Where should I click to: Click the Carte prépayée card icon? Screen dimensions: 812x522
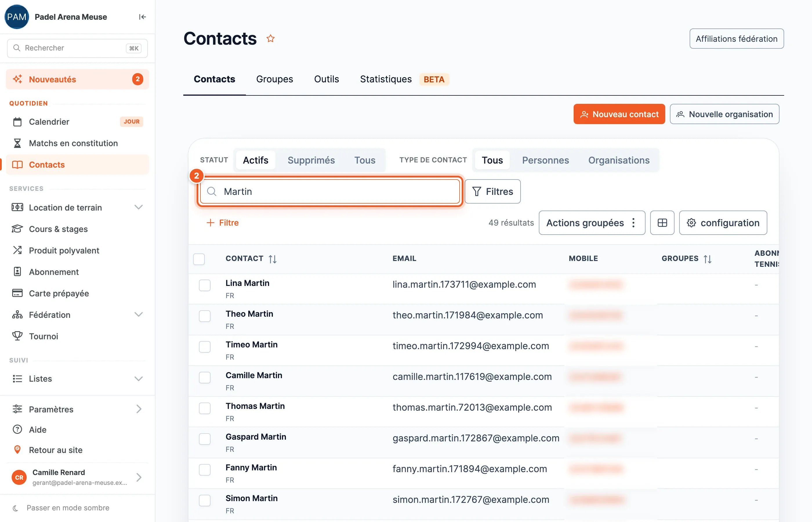coord(17,293)
